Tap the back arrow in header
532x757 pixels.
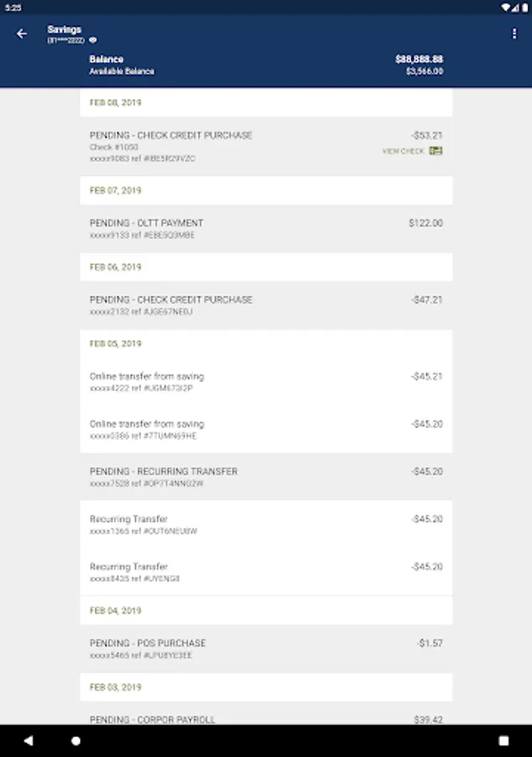pyautogui.click(x=22, y=34)
